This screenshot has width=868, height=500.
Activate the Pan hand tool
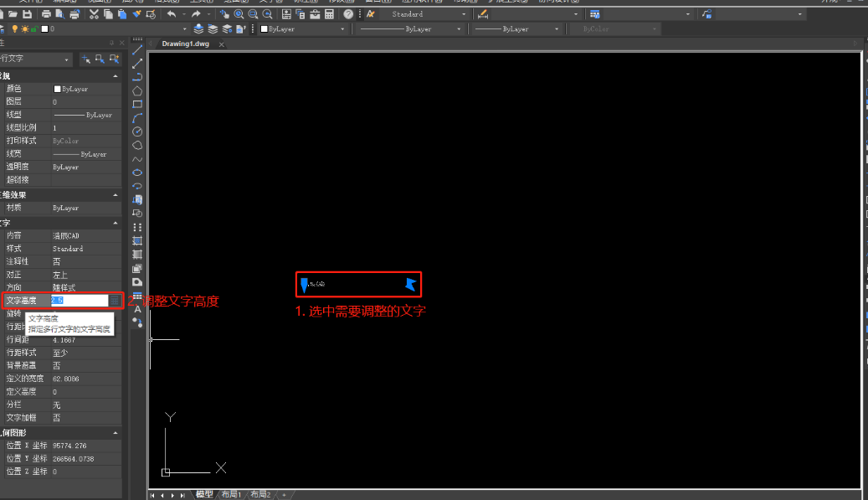pos(224,14)
